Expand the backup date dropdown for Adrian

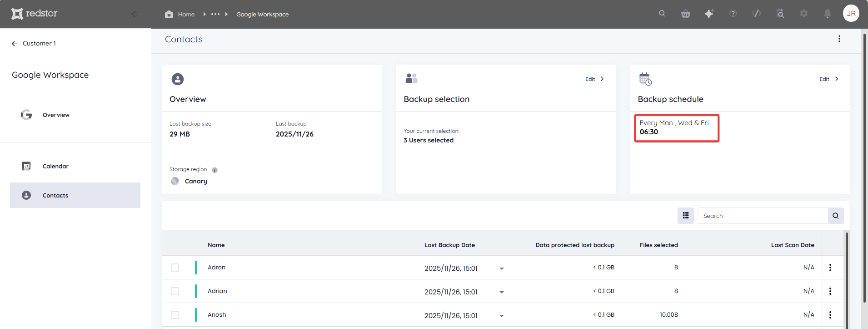point(502,292)
